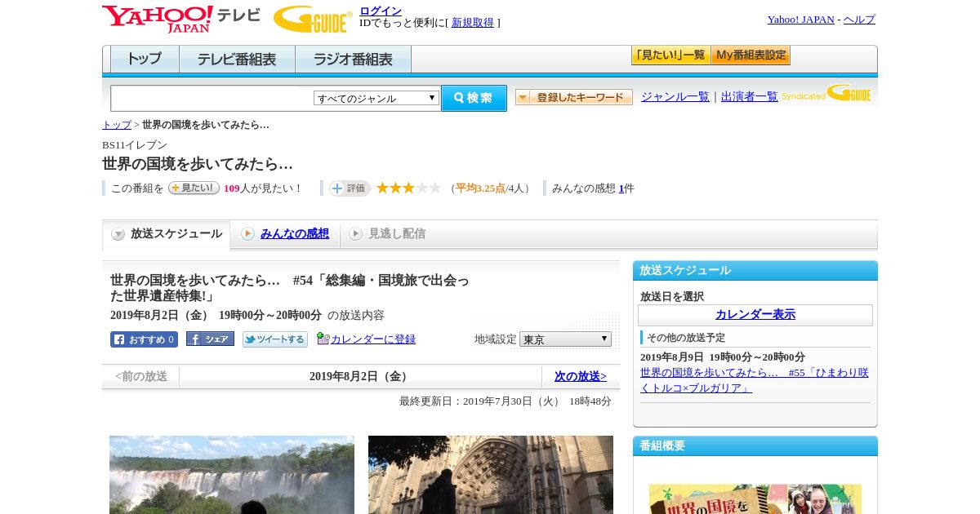The width and height of the screenshot is (980, 514).
Task: Open the 「見たい!」一覧 button
Action: [670, 55]
